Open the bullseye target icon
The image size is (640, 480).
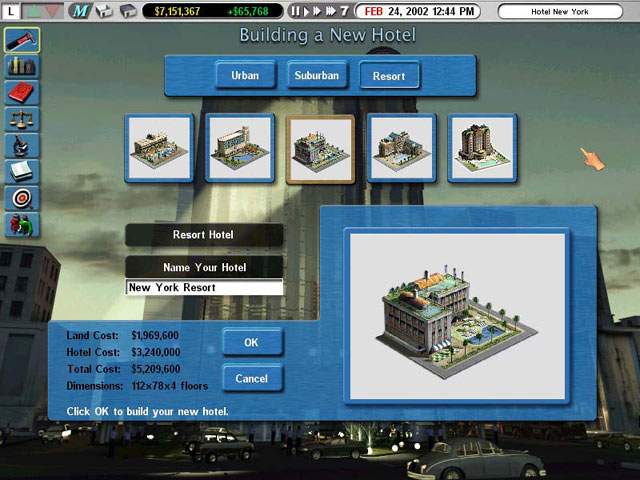point(22,198)
